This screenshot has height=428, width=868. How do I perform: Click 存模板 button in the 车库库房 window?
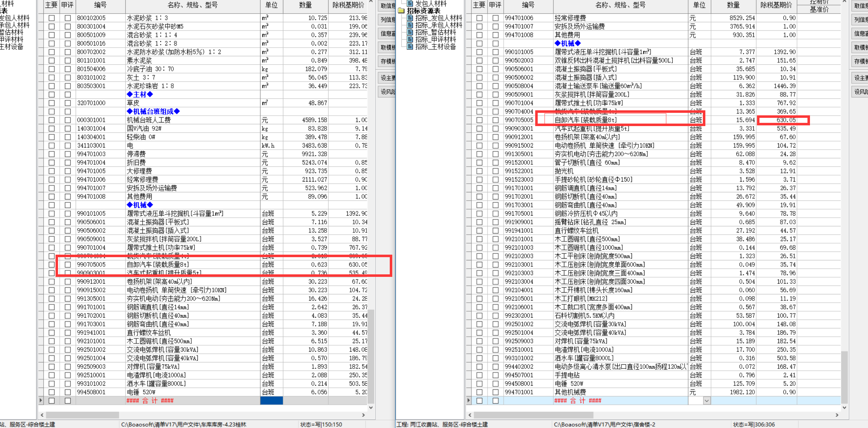pyautogui.click(x=387, y=61)
